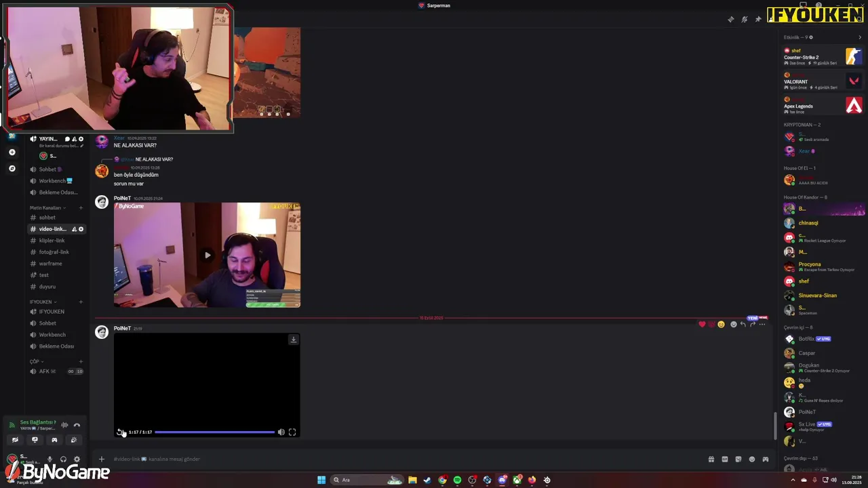Seek on the video progress bar
Screen dimensions: 868x488
[x=214, y=432]
